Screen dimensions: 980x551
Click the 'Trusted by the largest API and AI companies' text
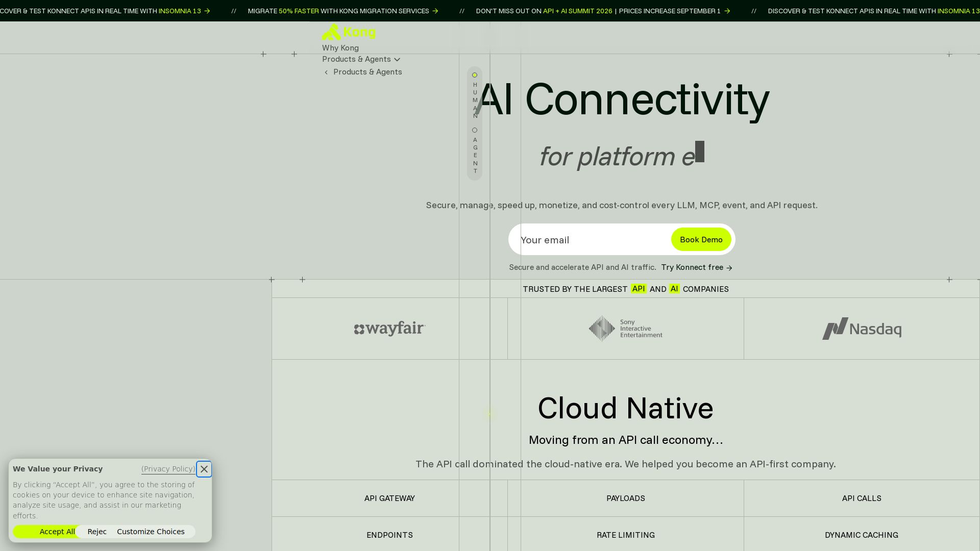click(626, 289)
